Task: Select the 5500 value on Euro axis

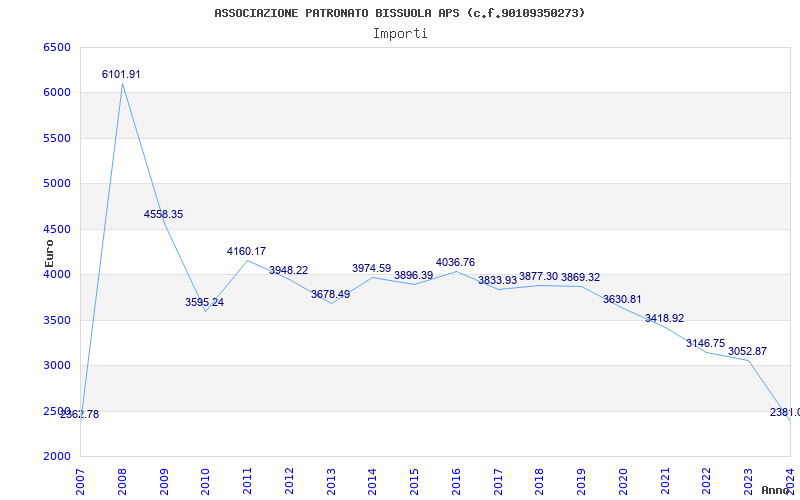Action: (x=57, y=138)
